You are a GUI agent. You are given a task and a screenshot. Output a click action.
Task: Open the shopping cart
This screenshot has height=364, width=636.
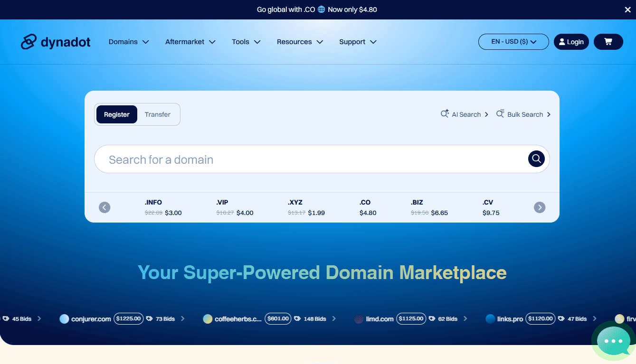pyautogui.click(x=608, y=42)
